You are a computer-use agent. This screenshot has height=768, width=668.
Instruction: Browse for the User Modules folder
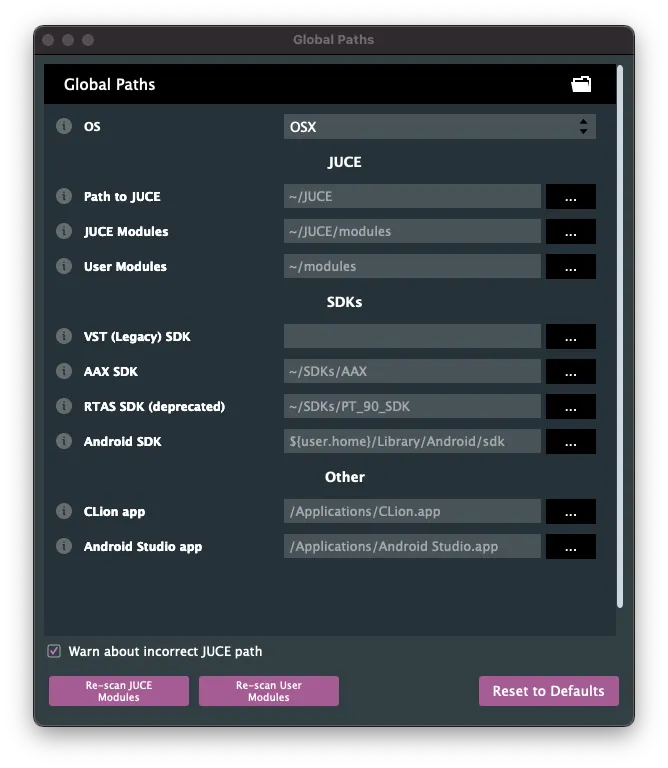click(x=570, y=267)
